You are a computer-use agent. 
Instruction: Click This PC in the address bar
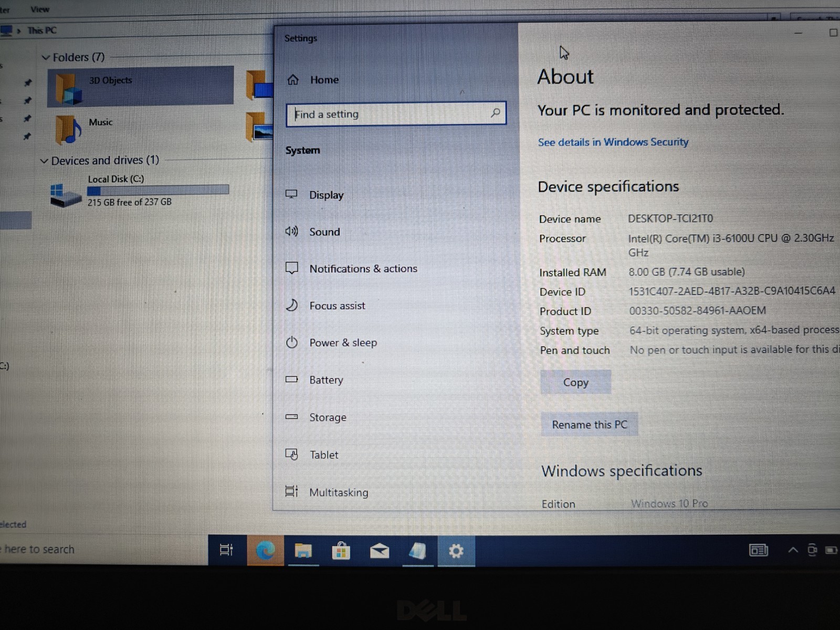point(42,30)
